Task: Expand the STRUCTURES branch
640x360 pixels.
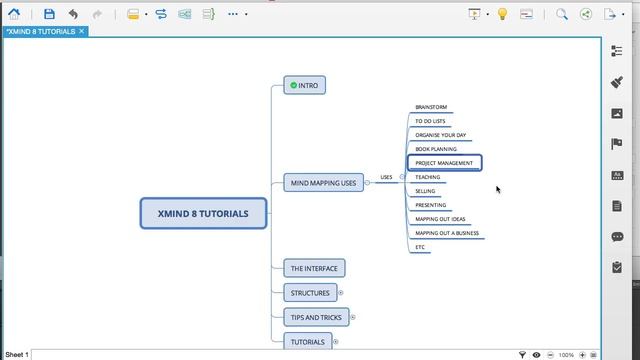Action: point(340,293)
